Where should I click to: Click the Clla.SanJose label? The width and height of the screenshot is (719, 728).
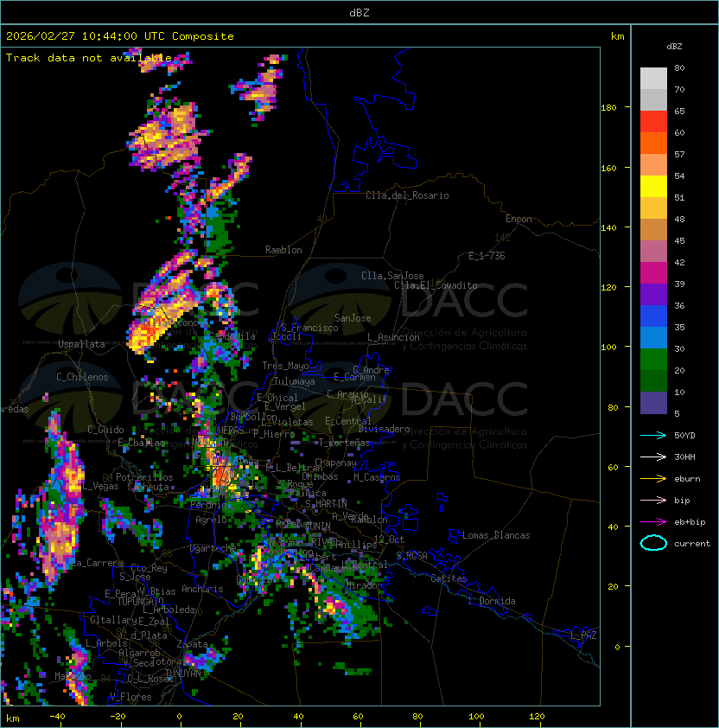[x=392, y=276]
